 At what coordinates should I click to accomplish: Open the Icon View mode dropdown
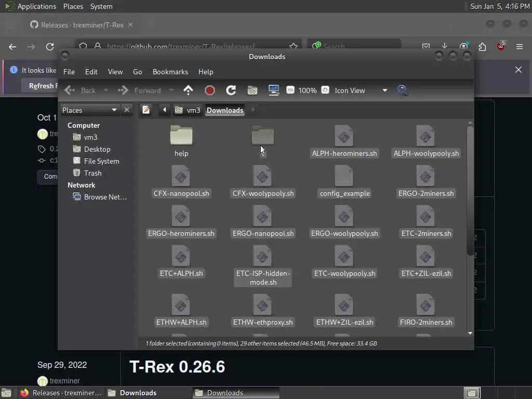[x=361, y=90]
